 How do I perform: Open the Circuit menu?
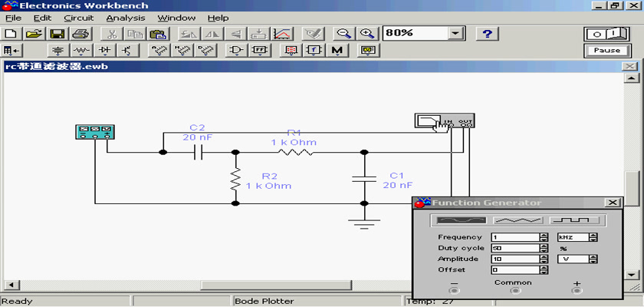79,18
